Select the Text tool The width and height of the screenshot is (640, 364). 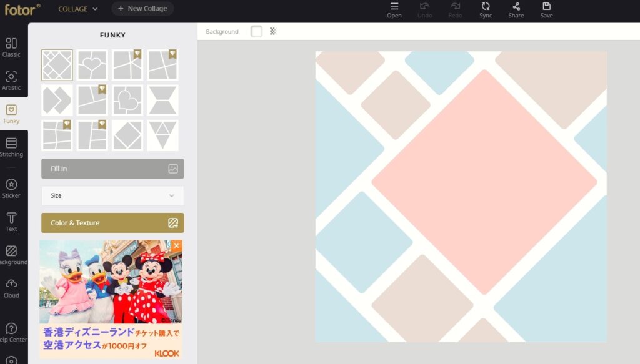[x=11, y=222]
